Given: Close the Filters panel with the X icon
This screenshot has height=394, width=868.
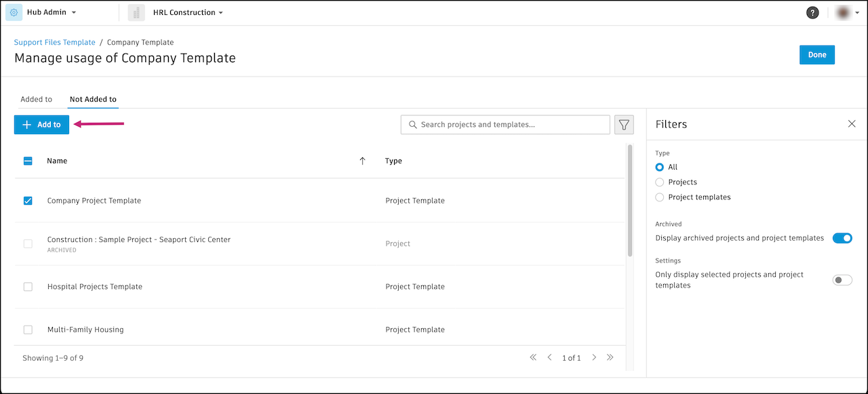Looking at the screenshot, I should coord(852,123).
